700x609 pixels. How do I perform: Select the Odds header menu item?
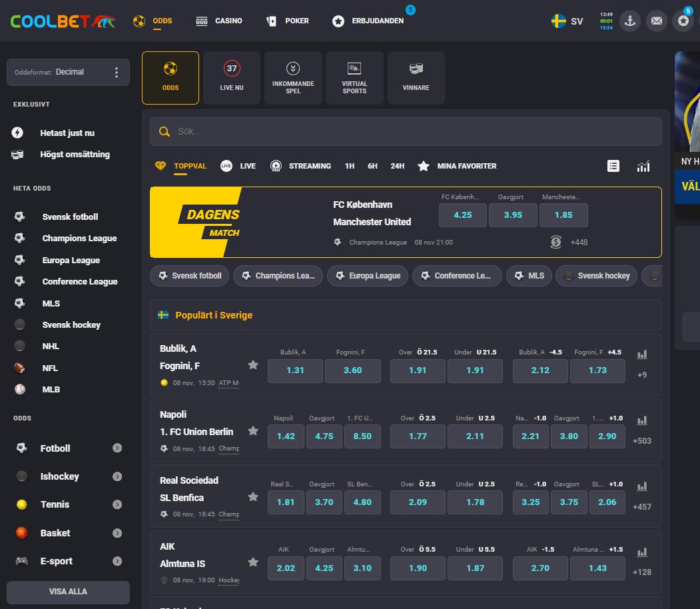153,21
